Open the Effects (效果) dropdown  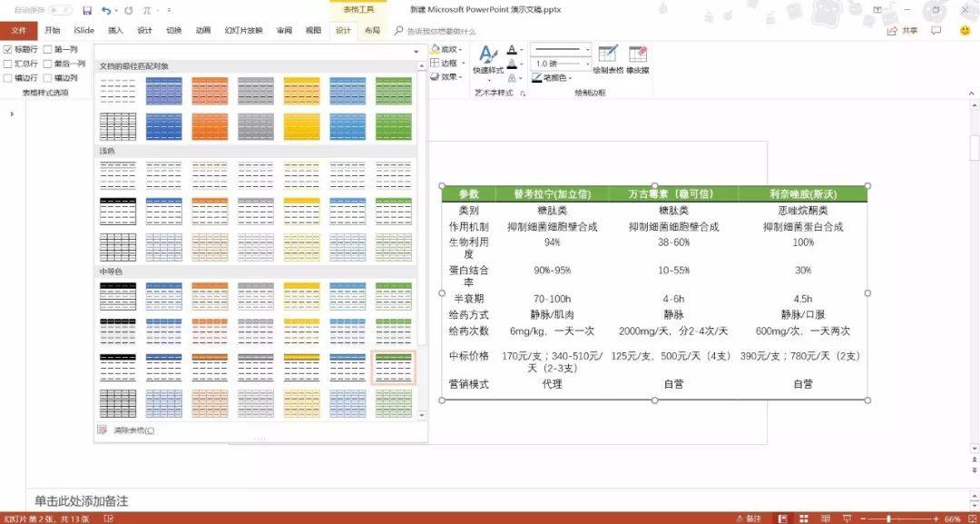click(446, 77)
